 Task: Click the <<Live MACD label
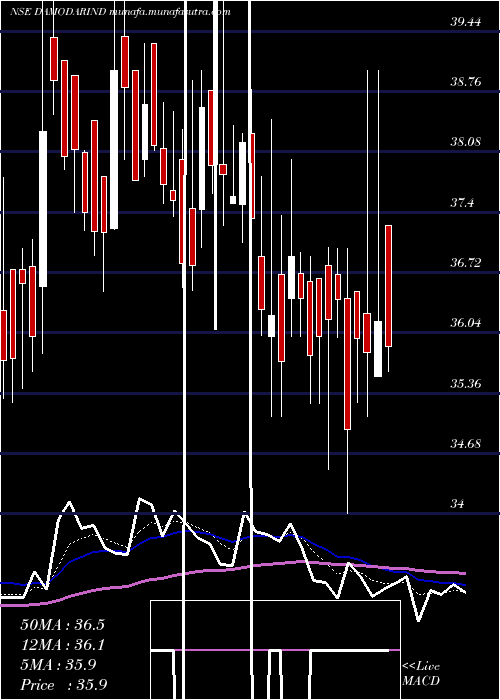tap(421, 674)
